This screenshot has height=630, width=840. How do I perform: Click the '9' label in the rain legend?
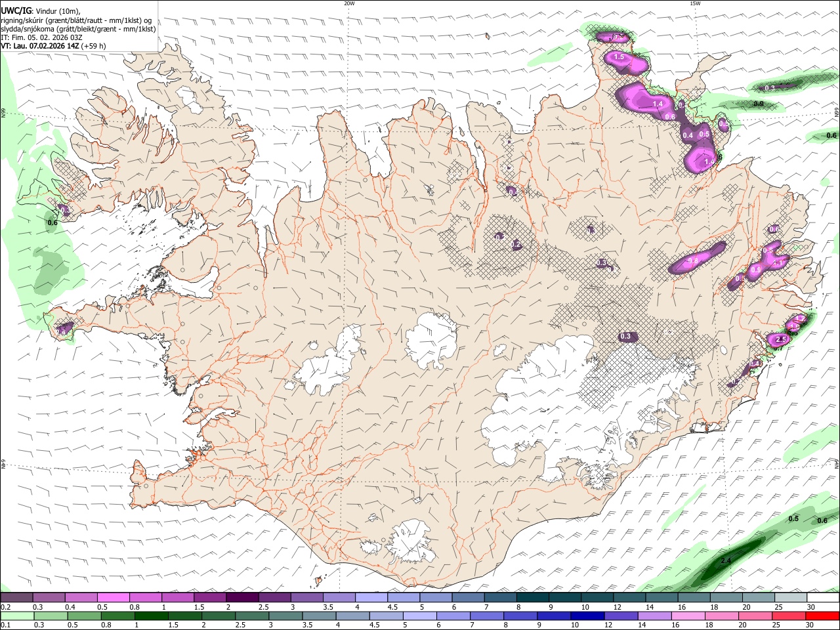[x=541, y=625]
